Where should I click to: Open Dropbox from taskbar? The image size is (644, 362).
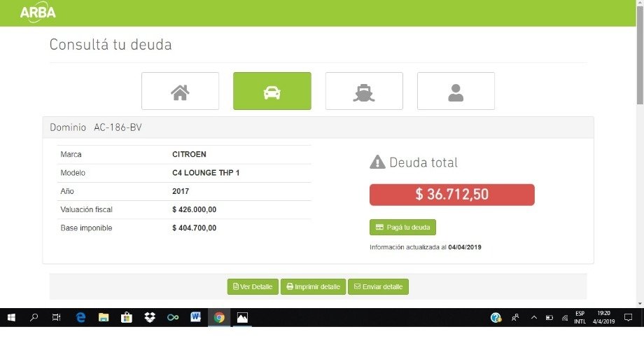(150, 318)
